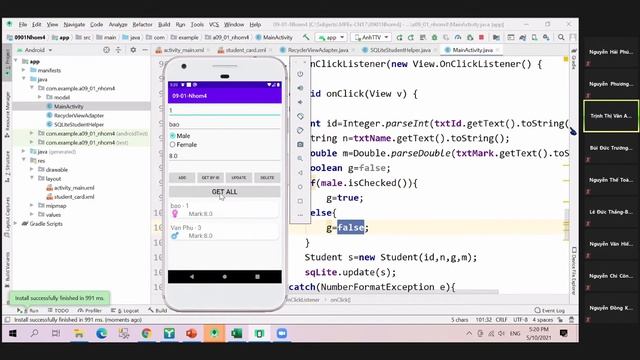Viewport: 640px width, 360px height.
Task: Tap the GET BY ID button in emulator
Action: (211, 178)
